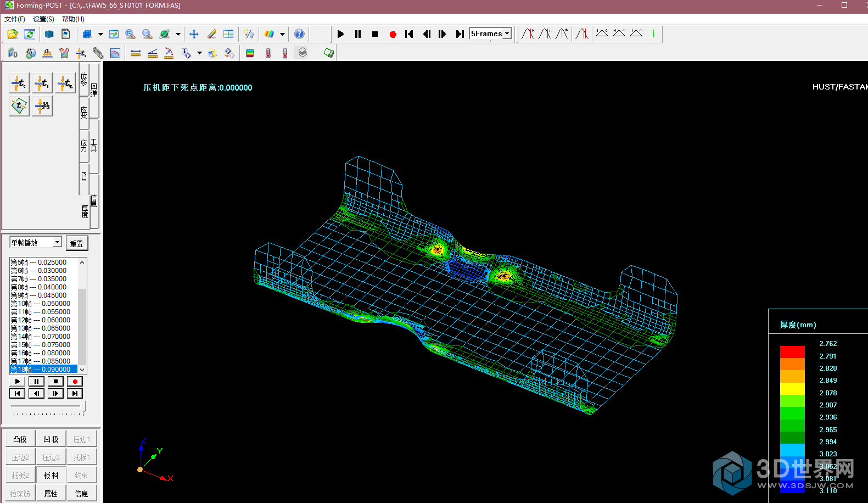The width and height of the screenshot is (868, 503).
Task: Click red record button in top toolbar
Action: tap(393, 34)
